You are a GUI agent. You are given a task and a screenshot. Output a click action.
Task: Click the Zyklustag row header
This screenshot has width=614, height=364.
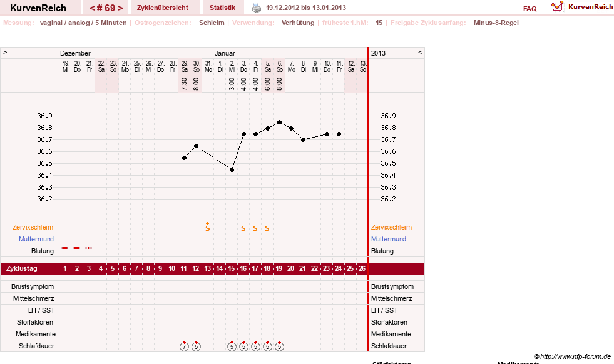point(21,269)
